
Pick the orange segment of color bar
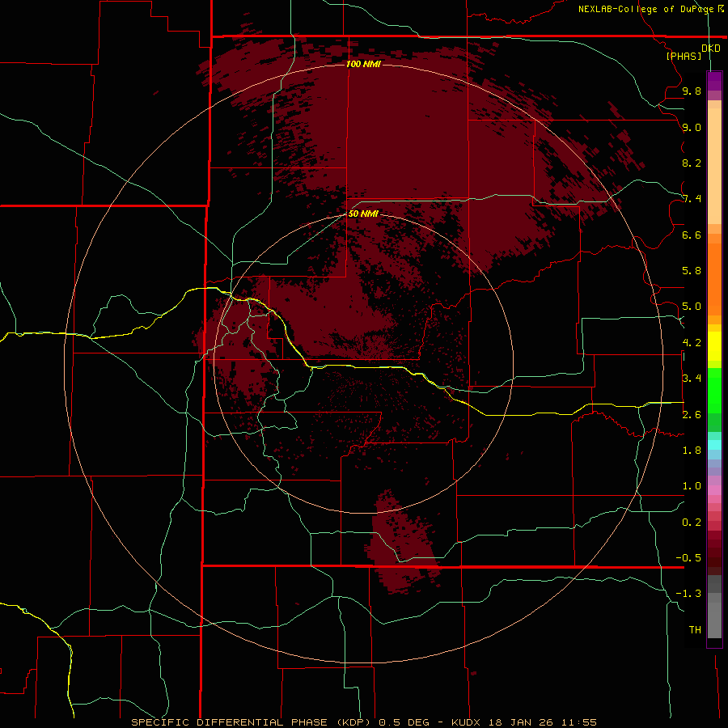pos(714,278)
